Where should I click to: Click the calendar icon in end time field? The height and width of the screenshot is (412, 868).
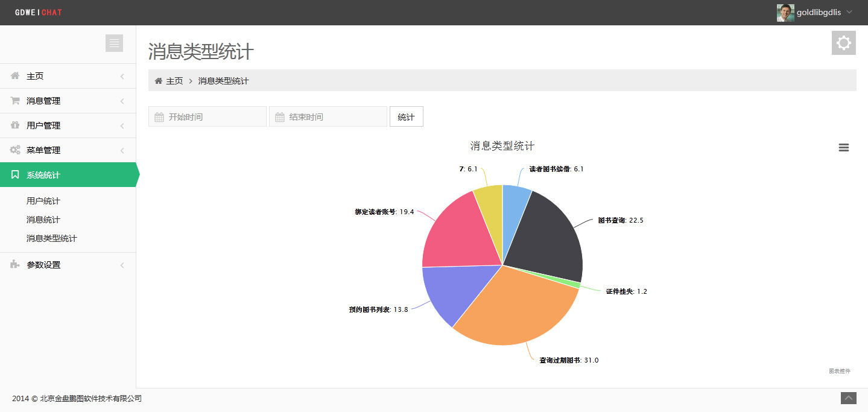click(x=280, y=117)
